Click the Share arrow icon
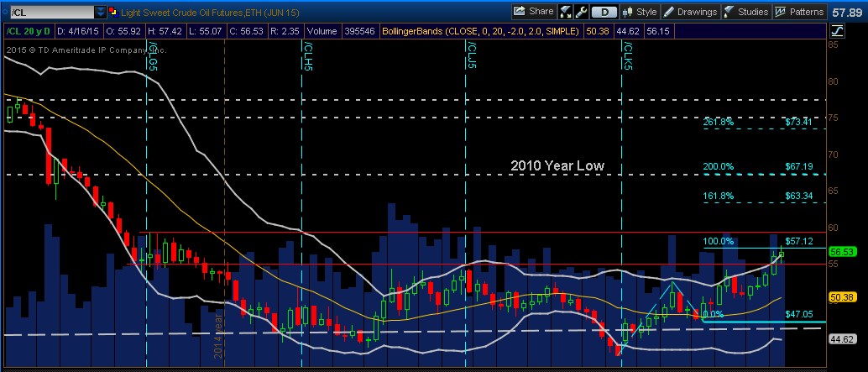 (x=519, y=11)
